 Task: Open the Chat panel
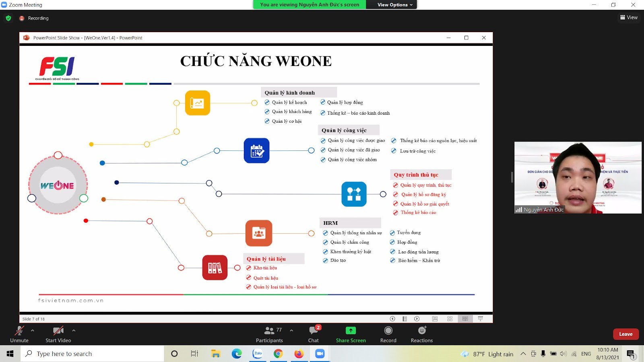click(314, 334)
